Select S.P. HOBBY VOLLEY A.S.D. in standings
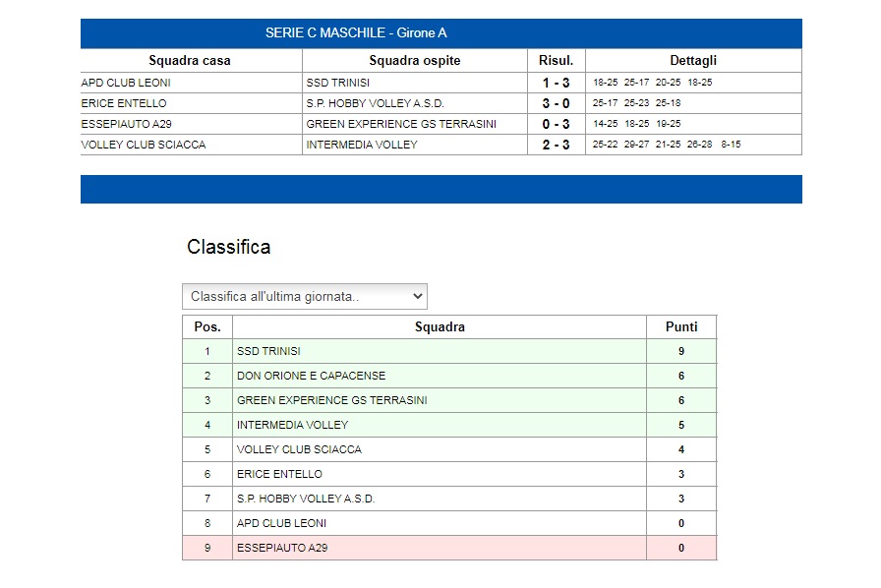This screenshot has height=588, width=881. [306, 500]
